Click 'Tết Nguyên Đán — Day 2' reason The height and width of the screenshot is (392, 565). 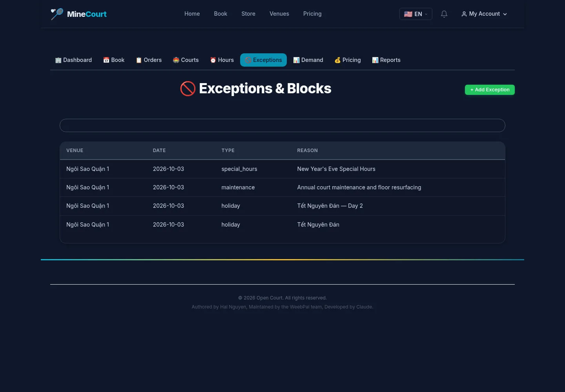point(330,206)
